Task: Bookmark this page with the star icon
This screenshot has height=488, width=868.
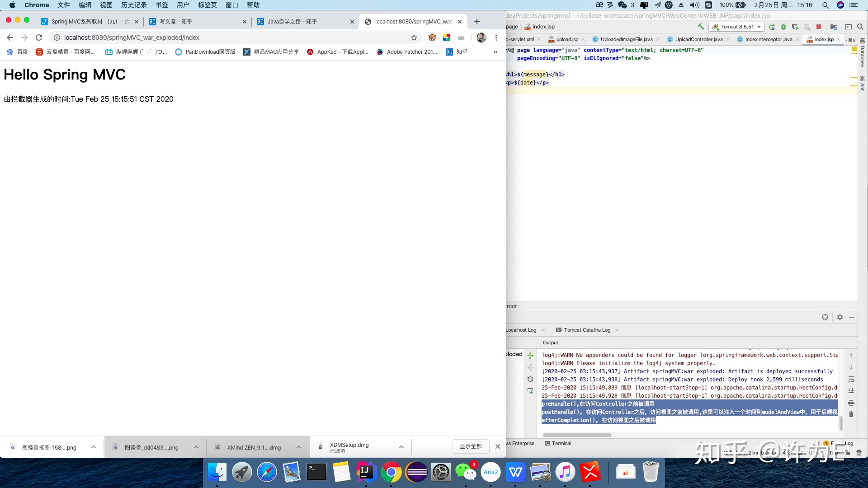Action: click(414, 38)
